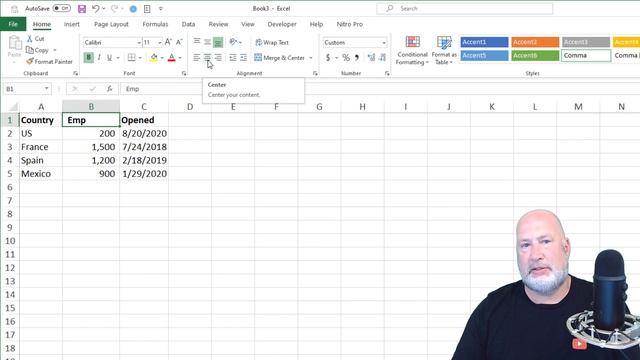The height and width of the screenshot is (360, 640).
Task: Open Font settings dialog launcher
Action: [x=184, y=73]
